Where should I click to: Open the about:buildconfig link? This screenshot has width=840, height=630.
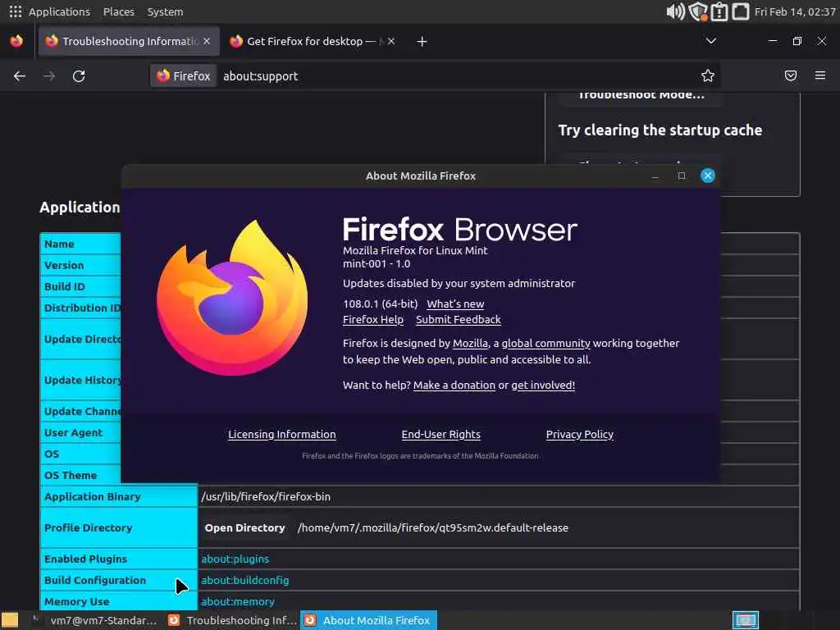244,580
